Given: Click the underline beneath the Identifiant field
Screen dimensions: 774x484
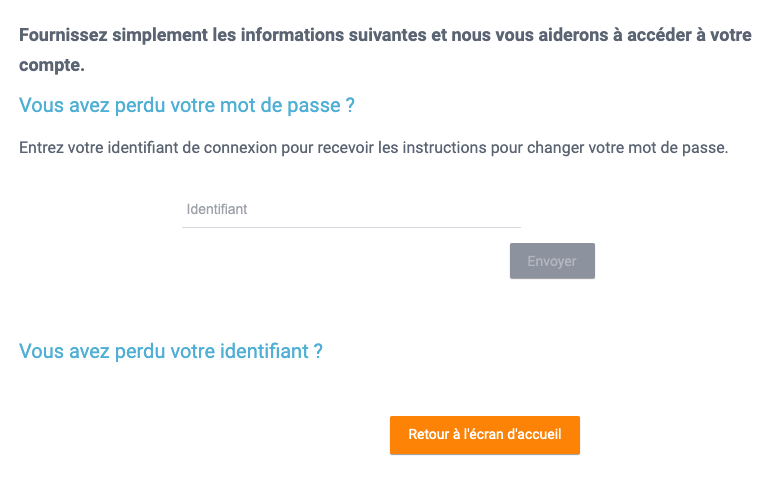Looking at the screenshot, I should point(351,227).
